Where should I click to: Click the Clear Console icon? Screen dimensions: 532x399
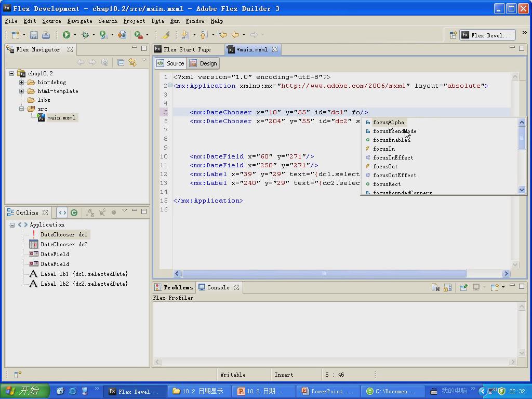click(436, 287)
